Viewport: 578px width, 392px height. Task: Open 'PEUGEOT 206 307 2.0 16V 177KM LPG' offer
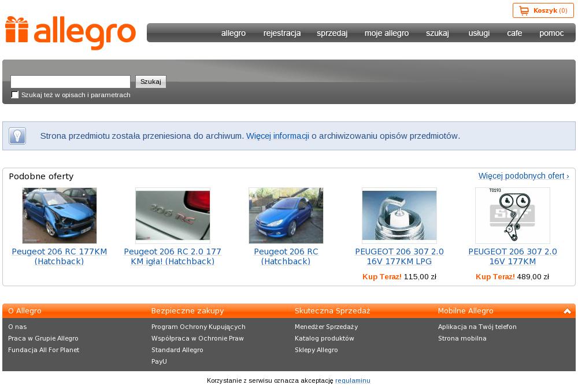[x=399, y=256]
